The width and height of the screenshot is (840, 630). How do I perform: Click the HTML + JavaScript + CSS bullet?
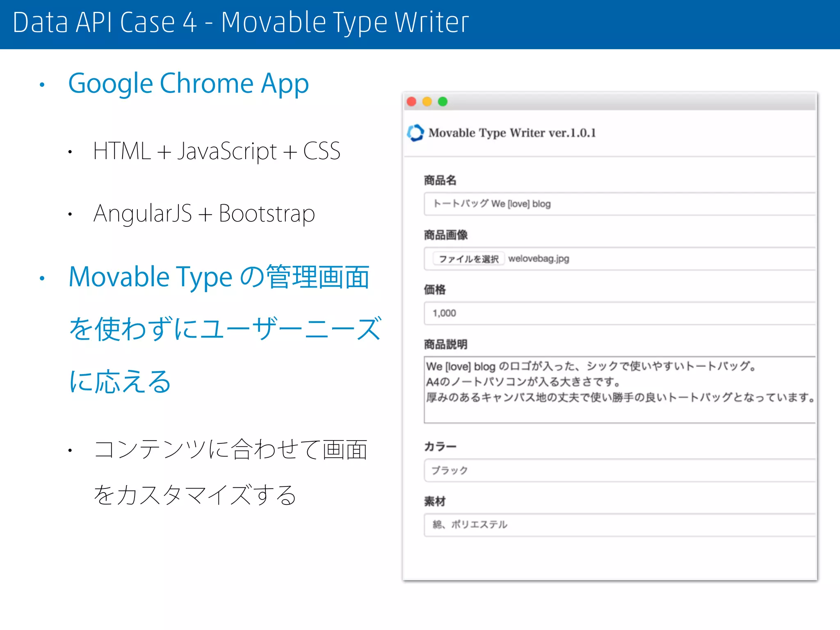[217, 151]
